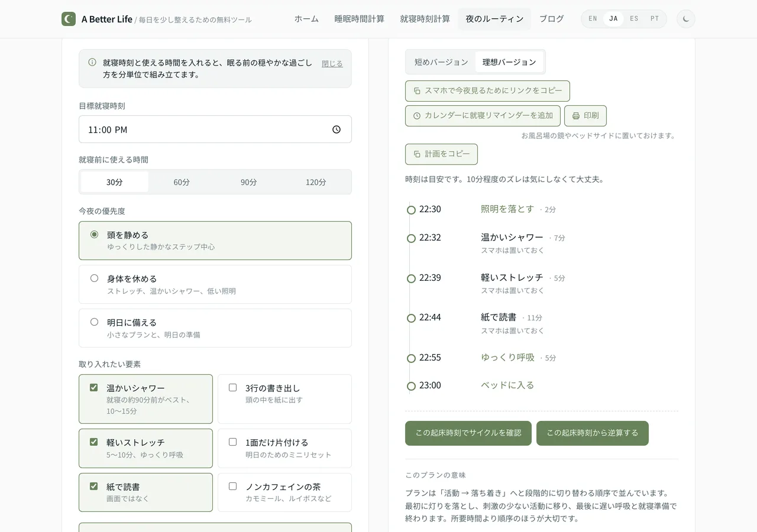Click the clock icon in bedtime field
The image size is (757, 532).
point(337,129)
